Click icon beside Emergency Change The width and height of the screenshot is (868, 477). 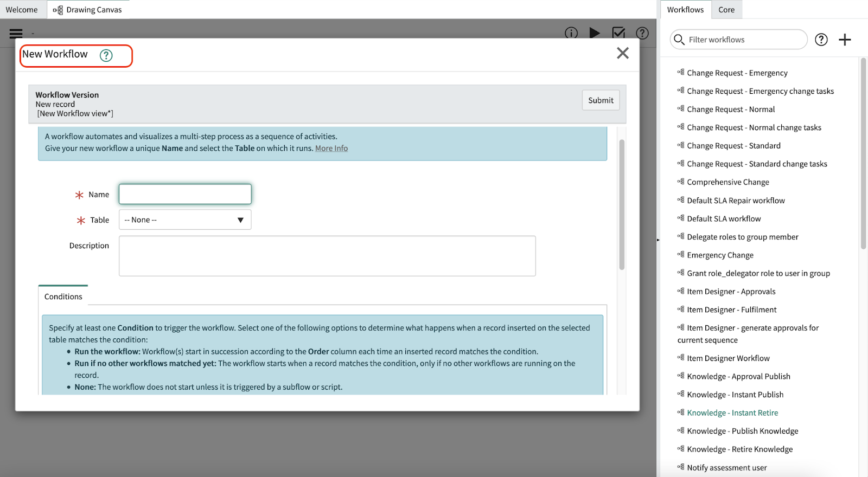click(x=681, y=254)
